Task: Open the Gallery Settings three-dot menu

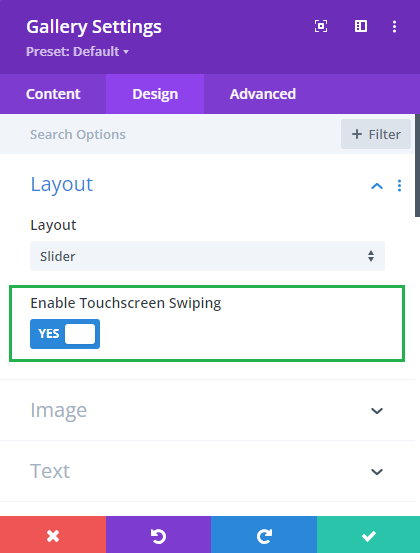Action: (x=394, y=26)
